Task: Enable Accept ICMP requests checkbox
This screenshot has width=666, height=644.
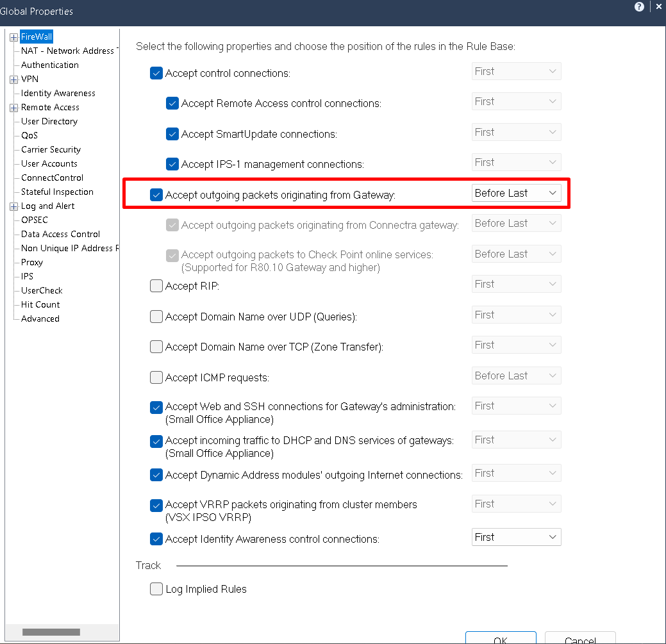Action: pos(156,377)
